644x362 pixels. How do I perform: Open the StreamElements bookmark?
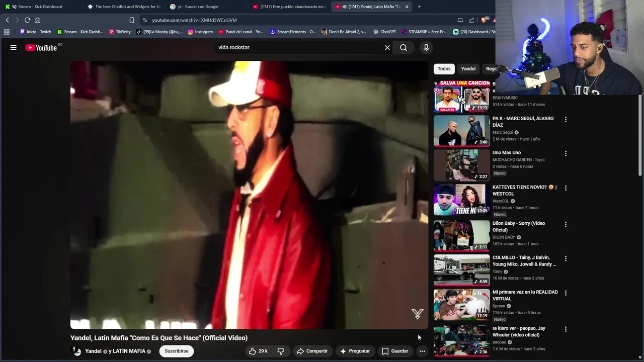(293, 32)
